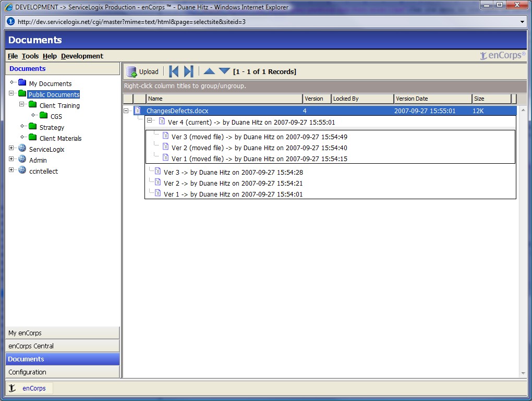Click the Size column header

(x=491, y=99)
